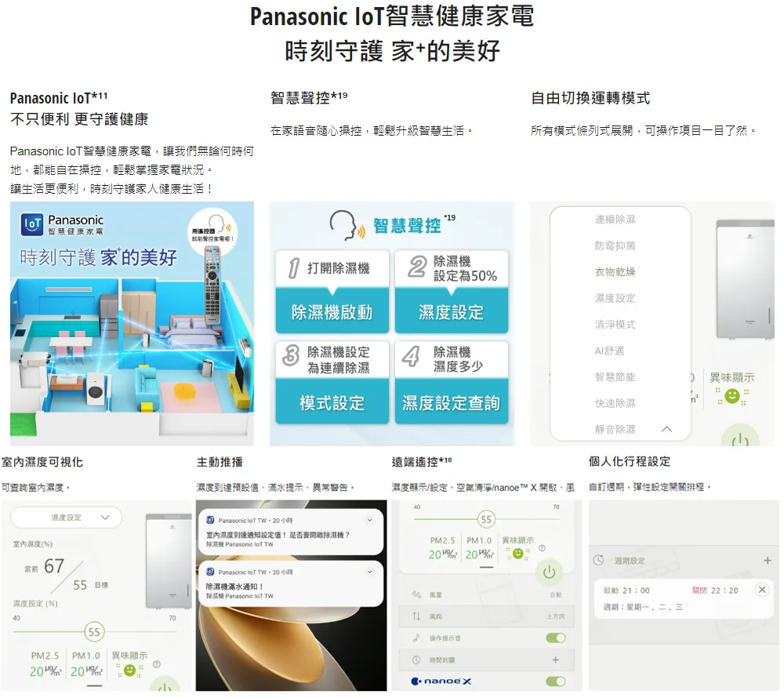Expand the 除濕機滿水通知 notification chevron

(369, 572)
